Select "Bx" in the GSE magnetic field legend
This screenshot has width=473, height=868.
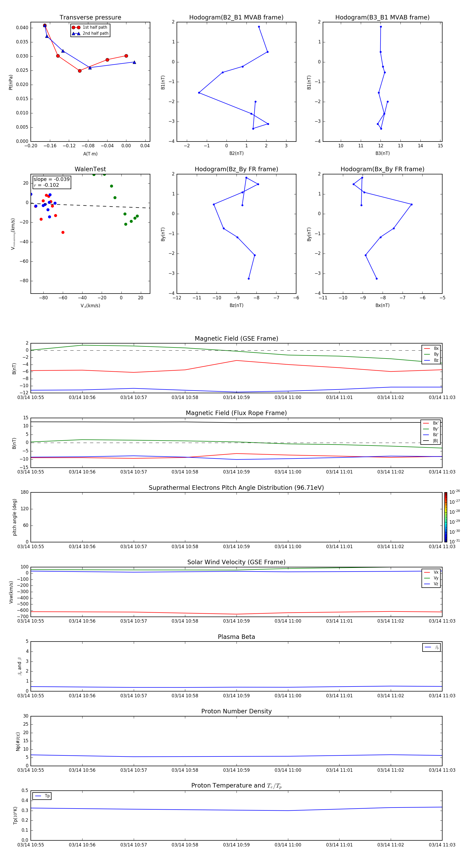(x=431, y=349)
